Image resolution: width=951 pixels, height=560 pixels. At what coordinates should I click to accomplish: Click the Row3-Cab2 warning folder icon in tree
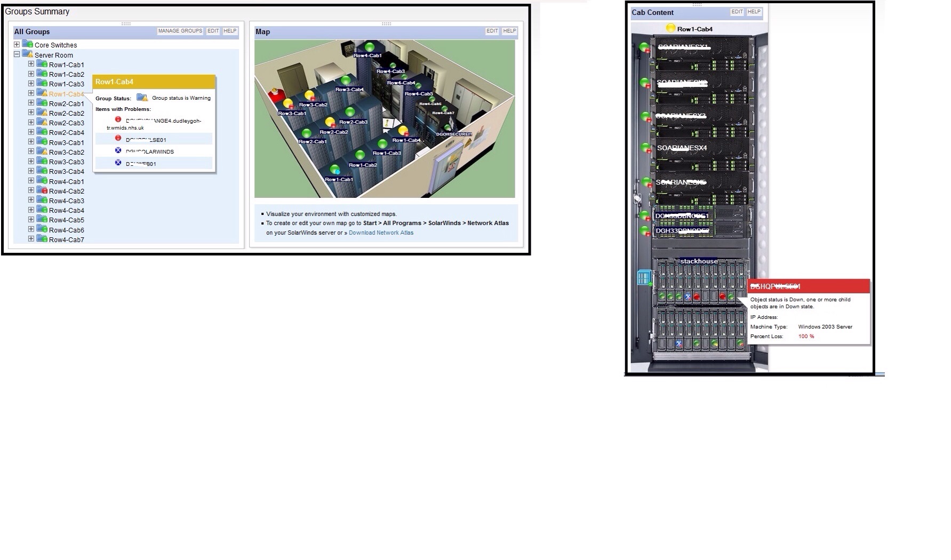42,151
